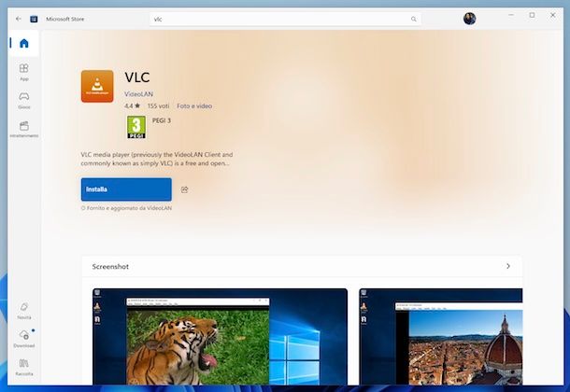Open the Intrattenimento section in sidebar
This screenshot has width=570, height=392.
tap(24, 129)
